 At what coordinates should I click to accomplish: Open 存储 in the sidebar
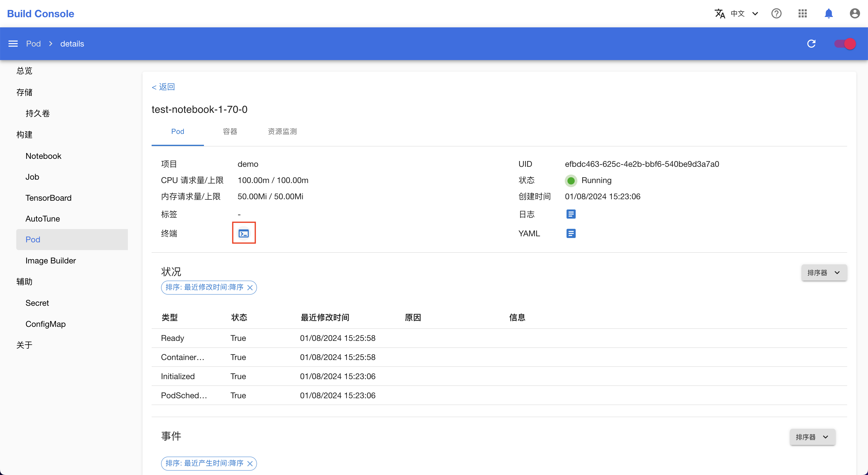tap(24, 92)
